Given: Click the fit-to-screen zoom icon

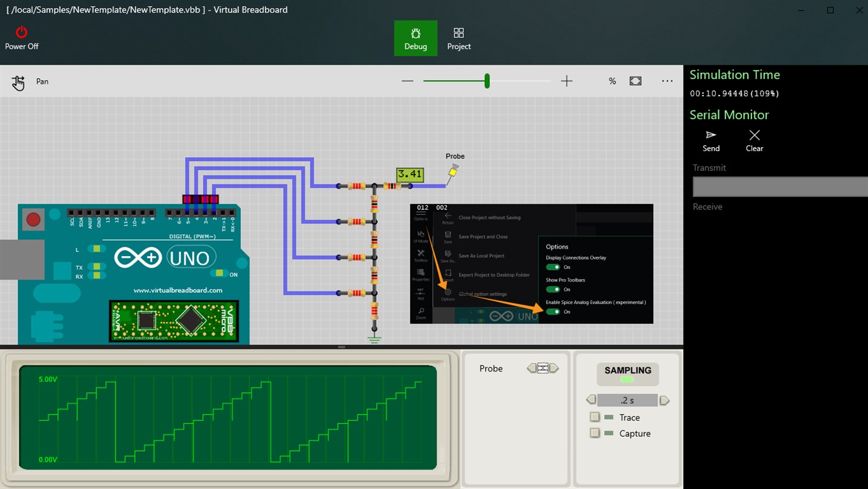Looking at the screenshot, I should (635, 81).
